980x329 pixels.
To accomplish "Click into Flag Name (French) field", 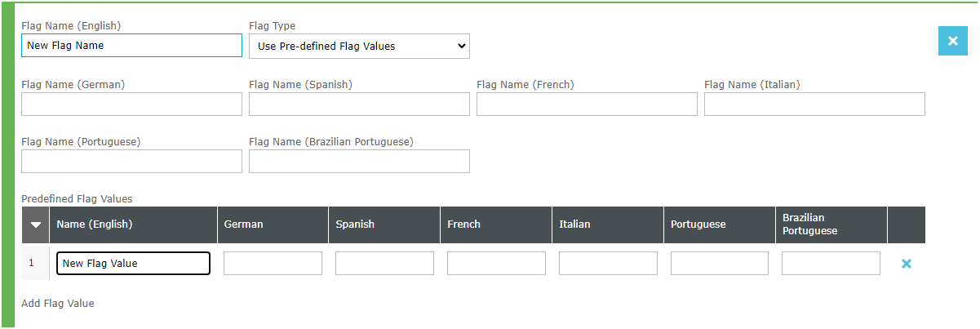I will coord(587,104).
